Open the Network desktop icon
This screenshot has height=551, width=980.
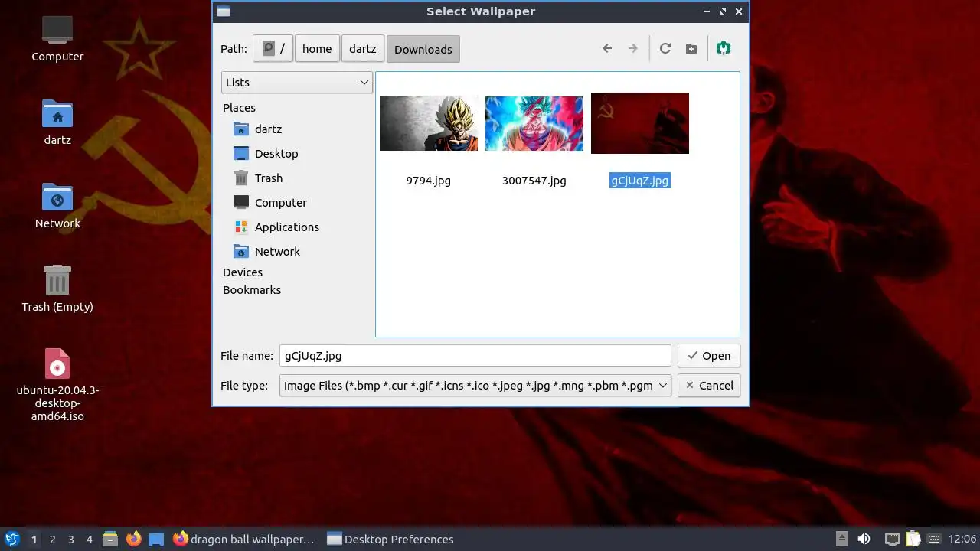(57, 206)
